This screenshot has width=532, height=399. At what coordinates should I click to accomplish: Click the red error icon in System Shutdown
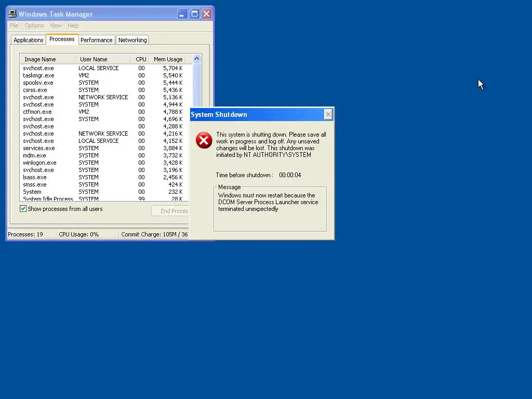click(x=204, y=140)
